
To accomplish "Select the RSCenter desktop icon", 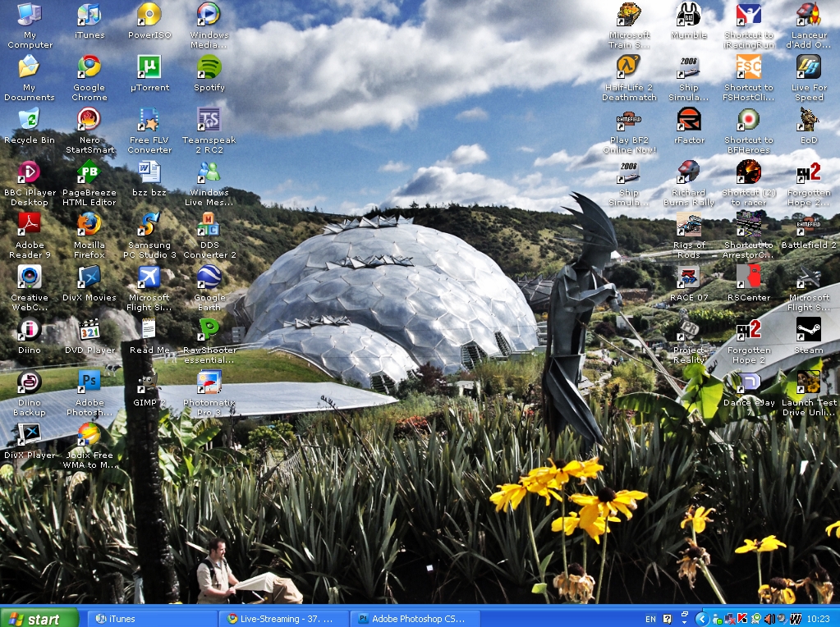I will pyautogui.click(x=749, y=277).
